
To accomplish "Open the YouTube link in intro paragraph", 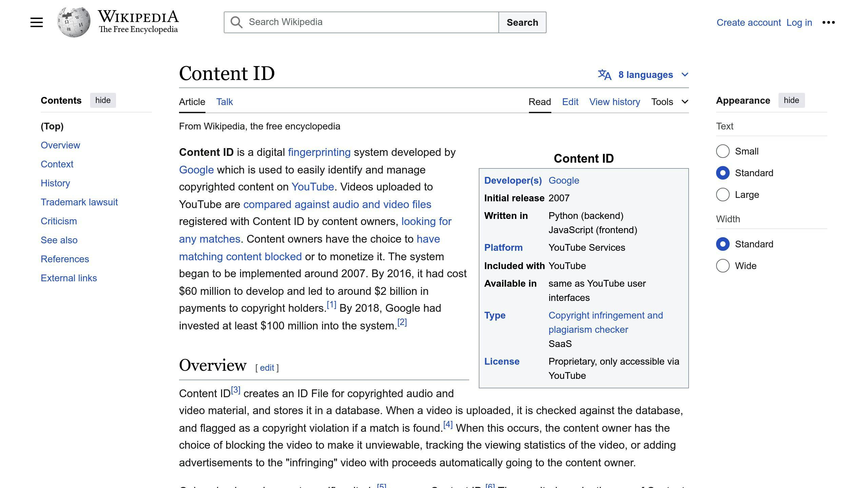I will pyautogui.click(x=313, y=187).
